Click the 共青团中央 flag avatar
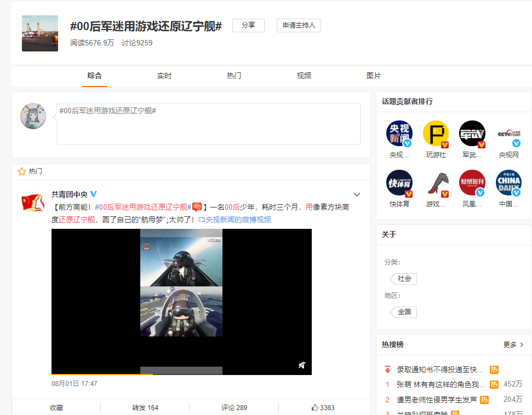This screenshot has height=415, width=532. point(33,203)
